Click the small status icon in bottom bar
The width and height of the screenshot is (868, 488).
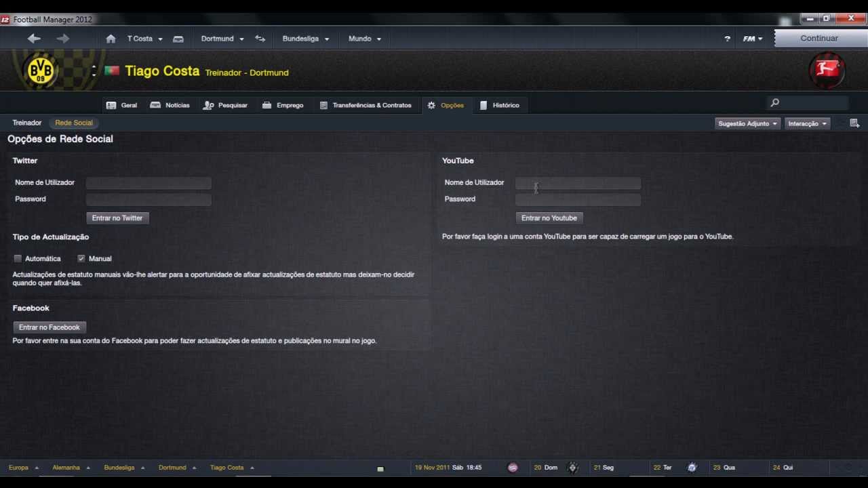pyautogui.click(x=380, y=468)
